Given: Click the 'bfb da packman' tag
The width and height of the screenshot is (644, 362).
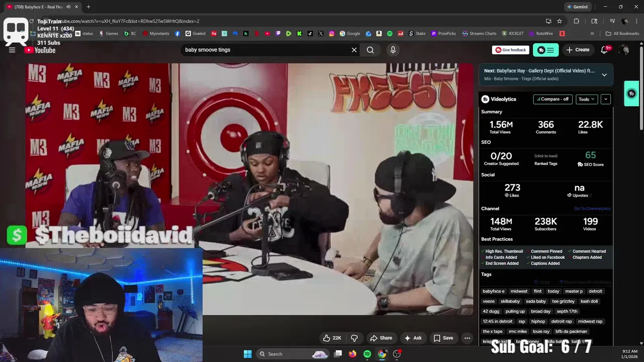Looking at the screenshot, I should [x=571, y=331].
